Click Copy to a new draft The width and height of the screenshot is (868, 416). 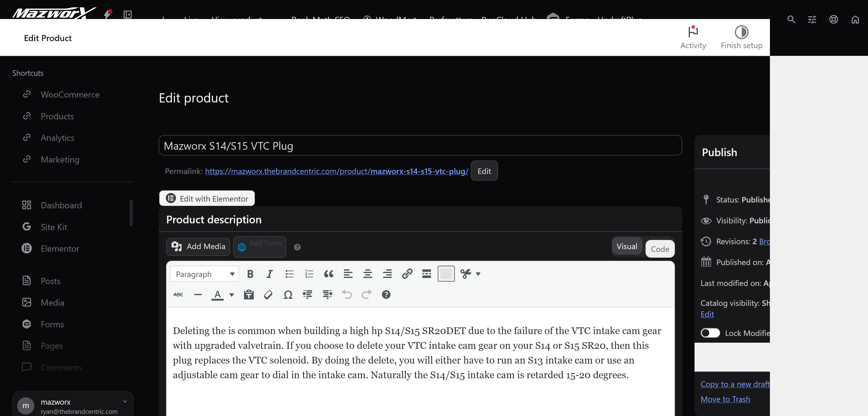[735, 384]
